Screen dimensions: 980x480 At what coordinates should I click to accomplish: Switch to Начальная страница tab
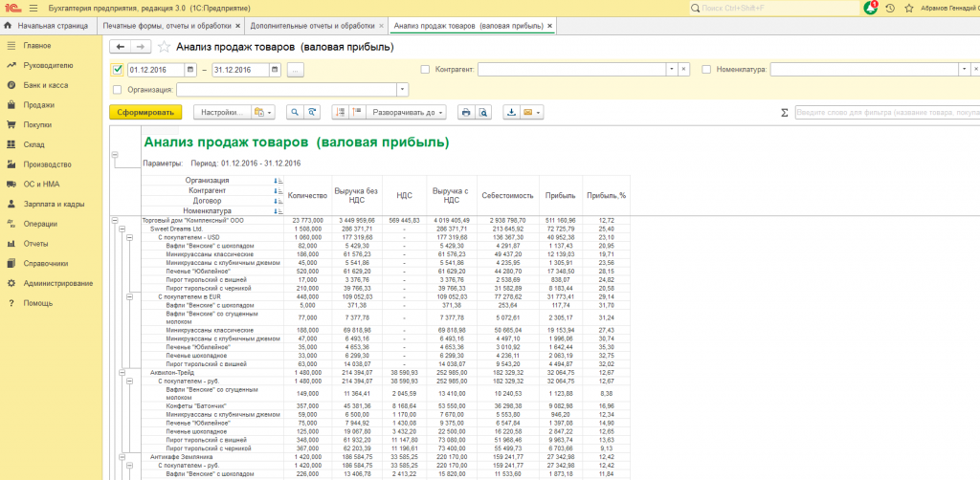[x=48, y=26]
